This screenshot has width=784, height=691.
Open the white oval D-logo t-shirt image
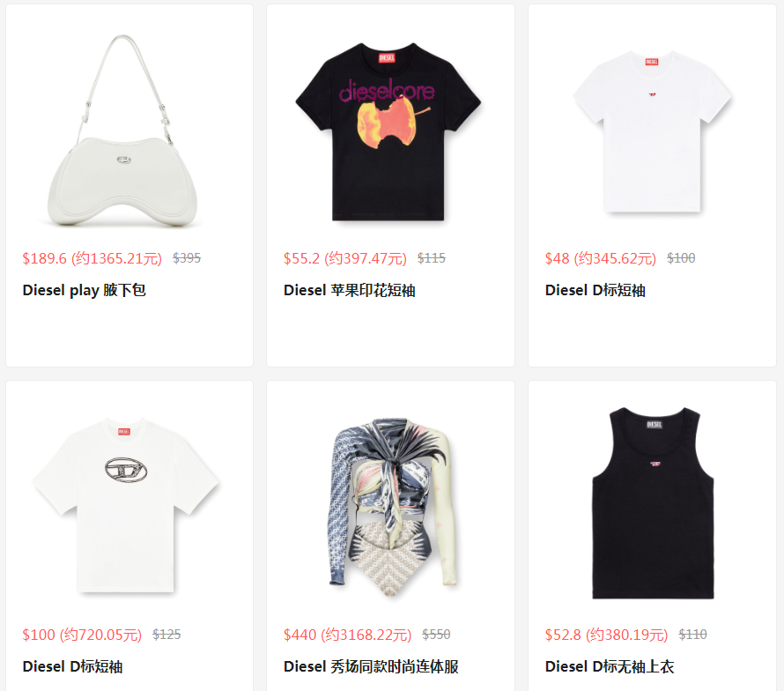click(125, 505)
